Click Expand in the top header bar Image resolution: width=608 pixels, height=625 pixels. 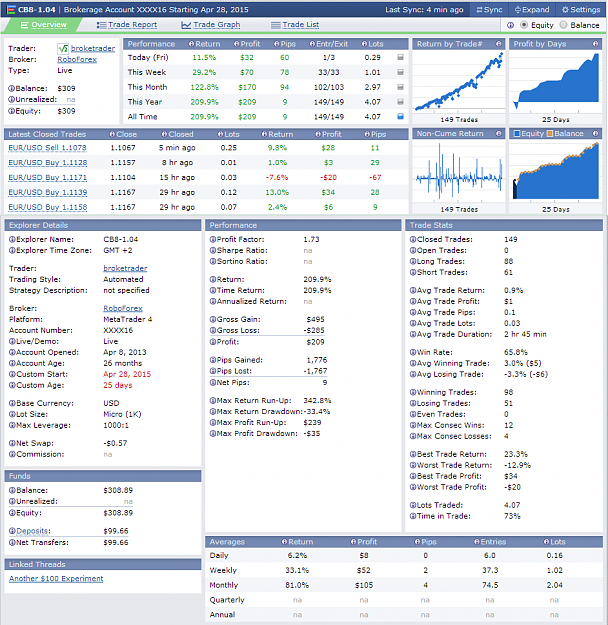[532, 10]
